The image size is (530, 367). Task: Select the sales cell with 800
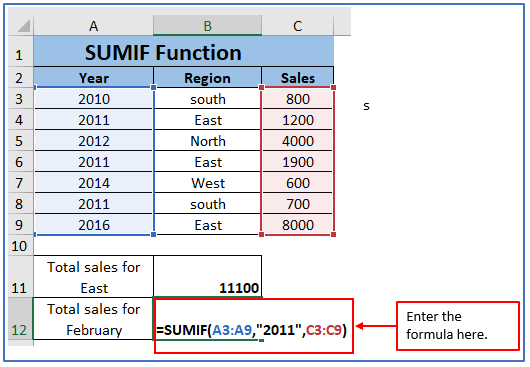tap(297, 98)
